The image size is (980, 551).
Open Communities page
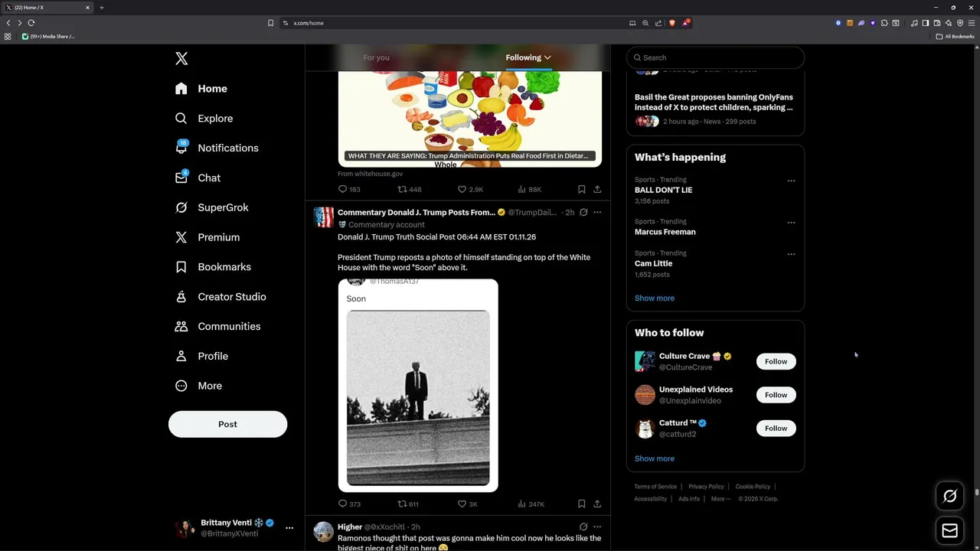(217, 326)
